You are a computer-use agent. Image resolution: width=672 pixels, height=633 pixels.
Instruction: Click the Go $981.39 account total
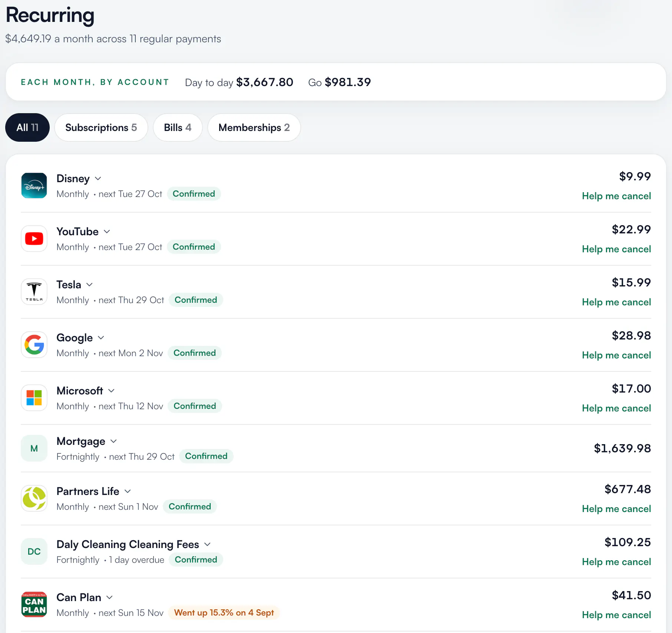click(339, 82)
